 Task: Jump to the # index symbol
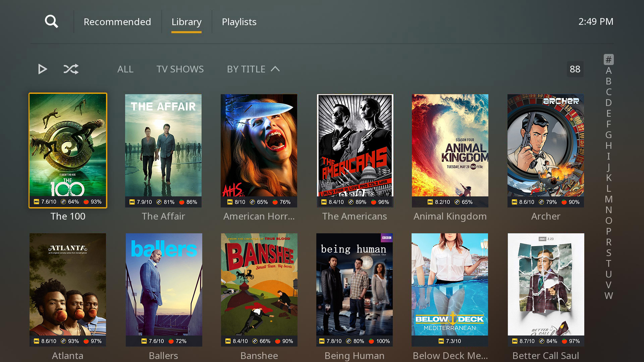[x=608, y=60]
